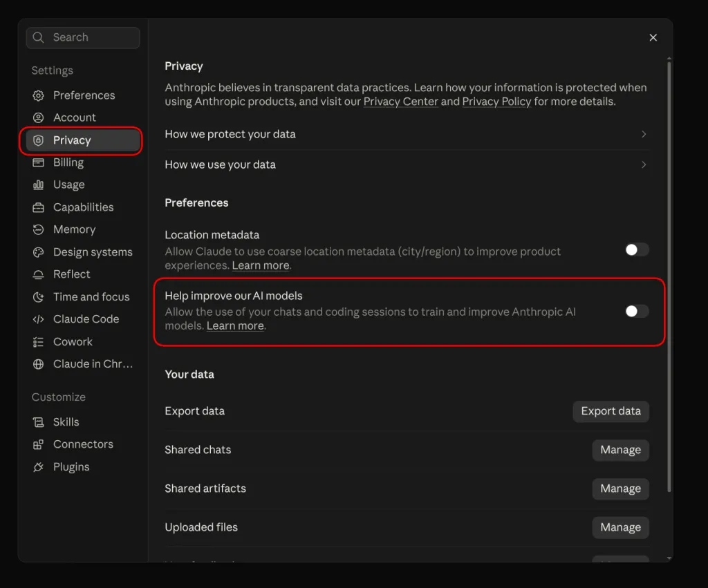The width and height of the screenshot is (708, 588).
Task: Click the Time and focus moon icon
Action: point(39,297)
